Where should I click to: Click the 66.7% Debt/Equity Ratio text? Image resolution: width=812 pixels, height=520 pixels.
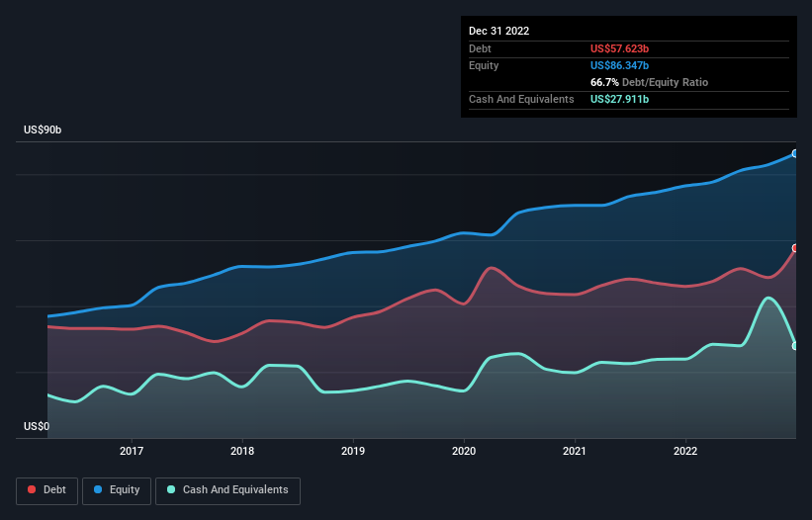[650, 82]
